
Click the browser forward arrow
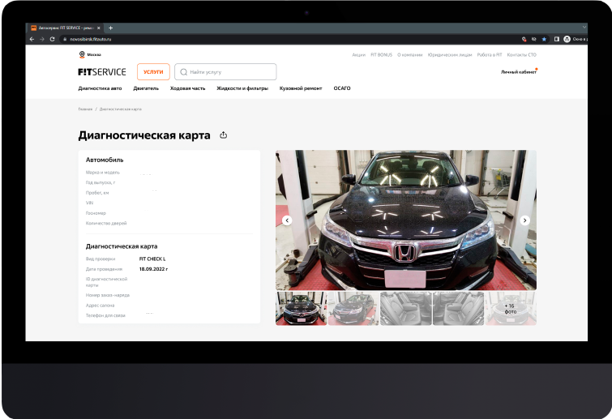[x=42, y=39]
